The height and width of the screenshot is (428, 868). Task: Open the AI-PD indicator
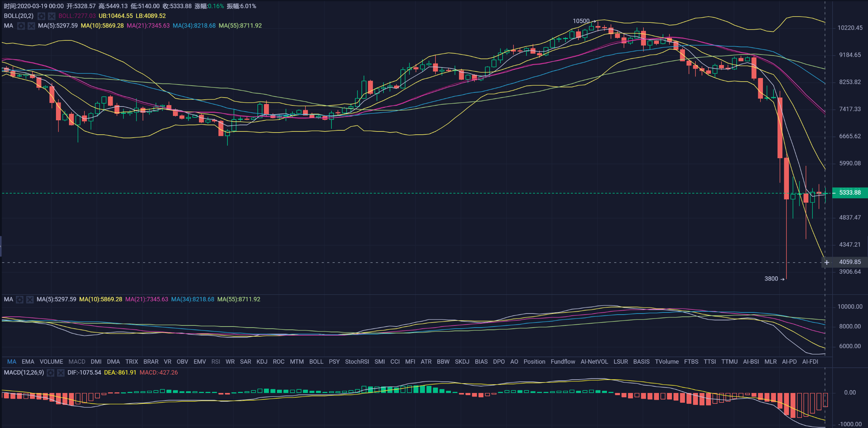(789, 362)
